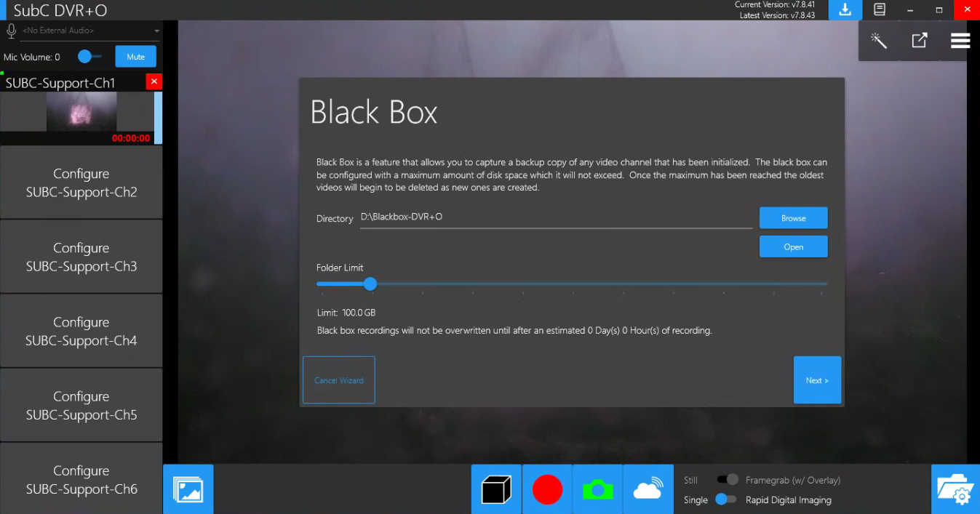Select Configure SUBC-Support-Ch3 channel
Viewport: 980px width, 514px height.
(x=81, y=257)
